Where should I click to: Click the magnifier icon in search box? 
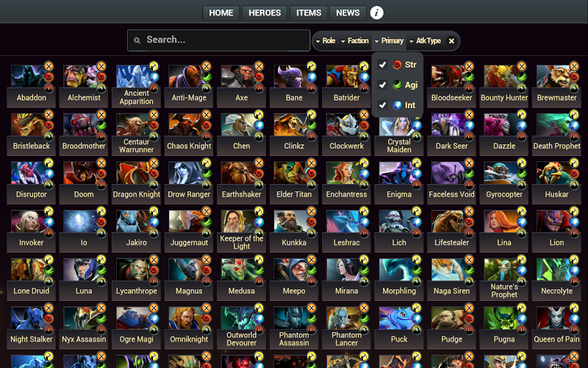pyautogui.click(x=137, y=40)
